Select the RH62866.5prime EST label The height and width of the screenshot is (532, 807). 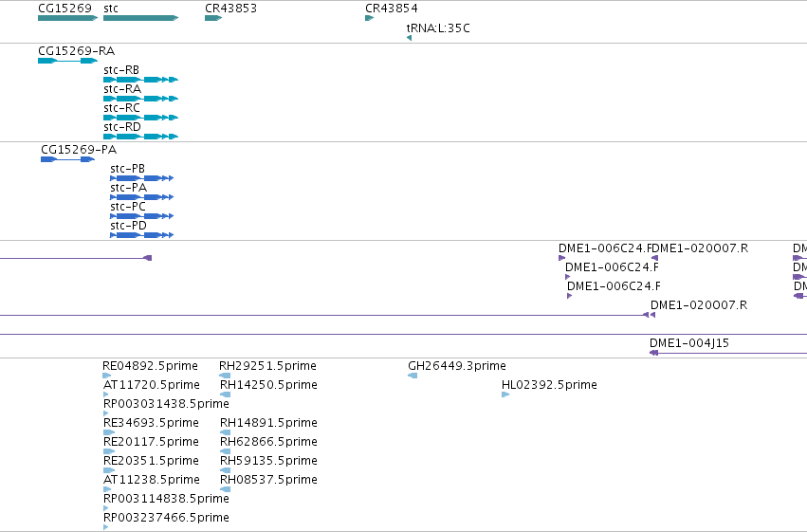268,442
